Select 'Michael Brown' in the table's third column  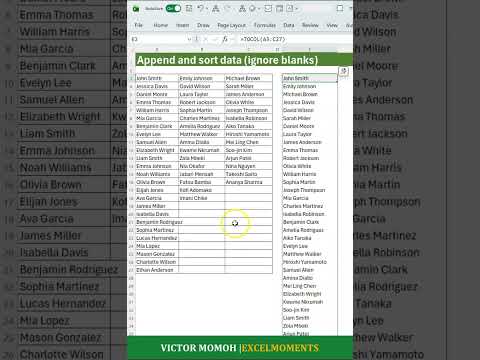[248, 78]
